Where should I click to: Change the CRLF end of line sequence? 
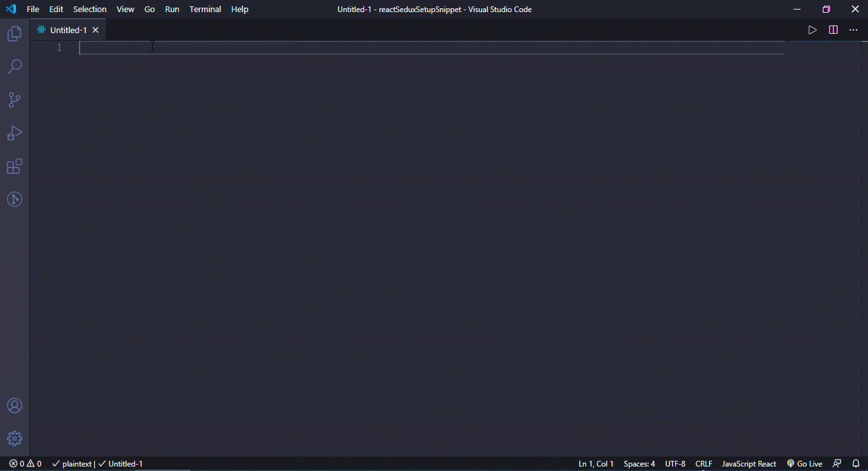tap(704, 464)
